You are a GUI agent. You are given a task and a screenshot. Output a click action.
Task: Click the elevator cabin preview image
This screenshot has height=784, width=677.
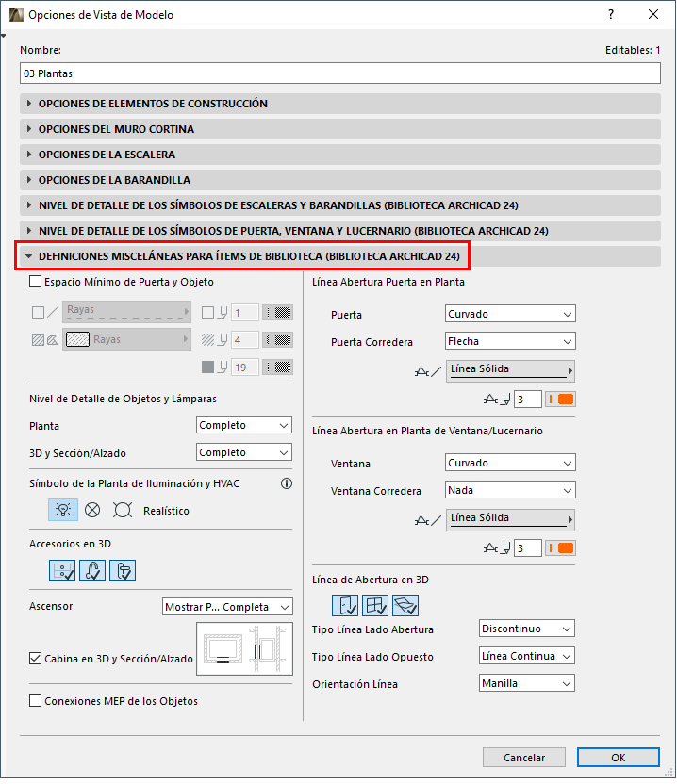(244, 648)
